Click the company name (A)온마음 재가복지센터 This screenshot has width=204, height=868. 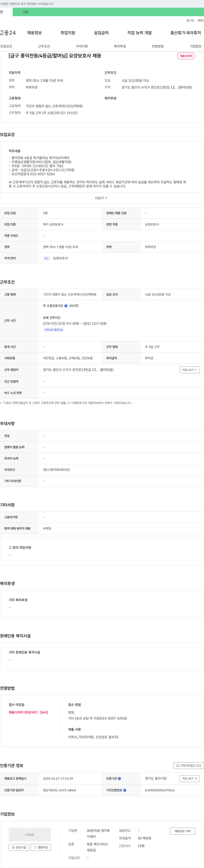pos(98,834)
